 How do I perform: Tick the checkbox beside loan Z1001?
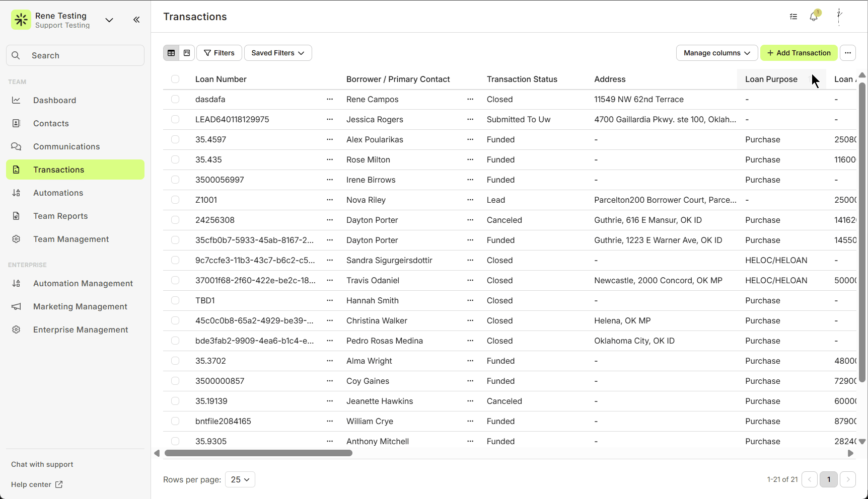175,200
